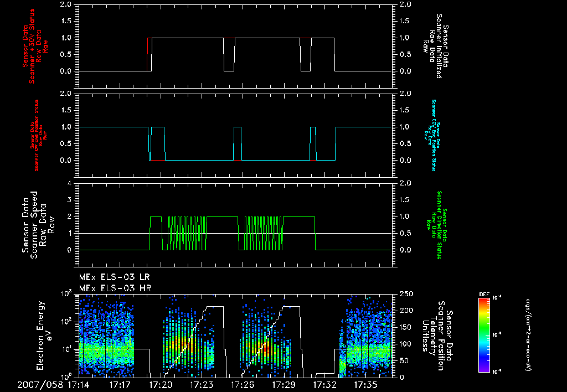Click the '17:35' time axis label
This screenshot has width=567, height=392.
coord(366,385)
